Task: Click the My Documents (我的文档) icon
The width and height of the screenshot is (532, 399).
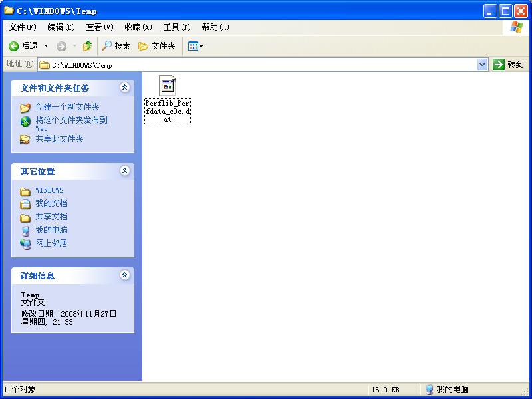Action: tap(25, 204)
